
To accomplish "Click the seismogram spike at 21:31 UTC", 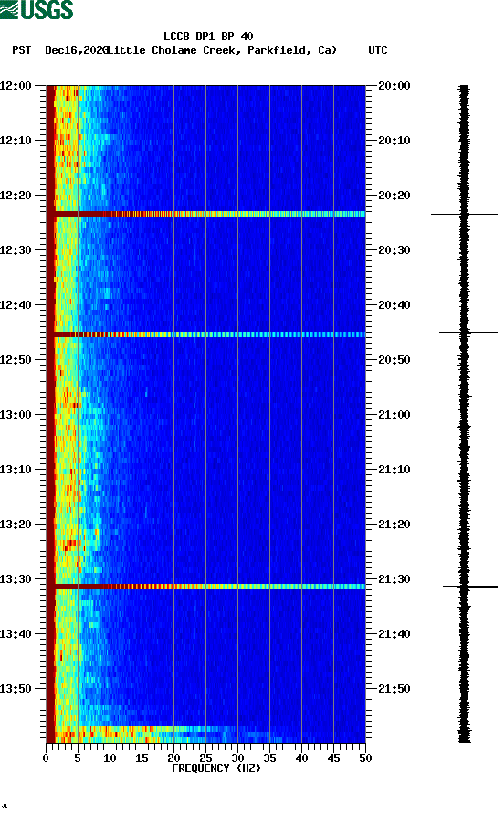I will [x=470, y=587].
